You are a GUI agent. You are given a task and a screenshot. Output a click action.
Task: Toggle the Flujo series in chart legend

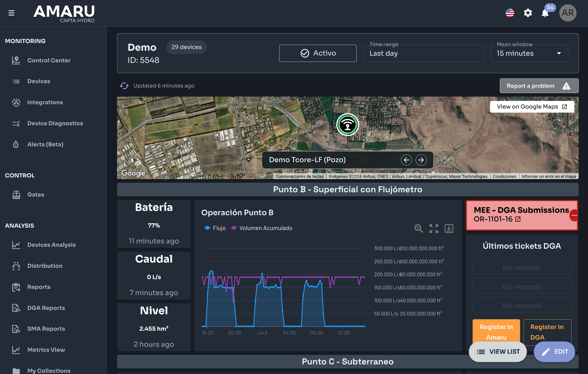(215, 228)
